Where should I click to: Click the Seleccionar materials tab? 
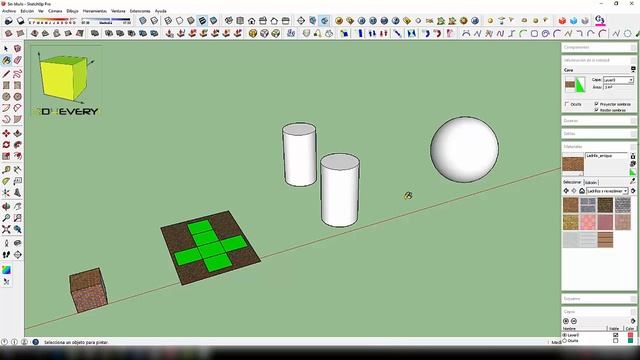coord(572,182)
